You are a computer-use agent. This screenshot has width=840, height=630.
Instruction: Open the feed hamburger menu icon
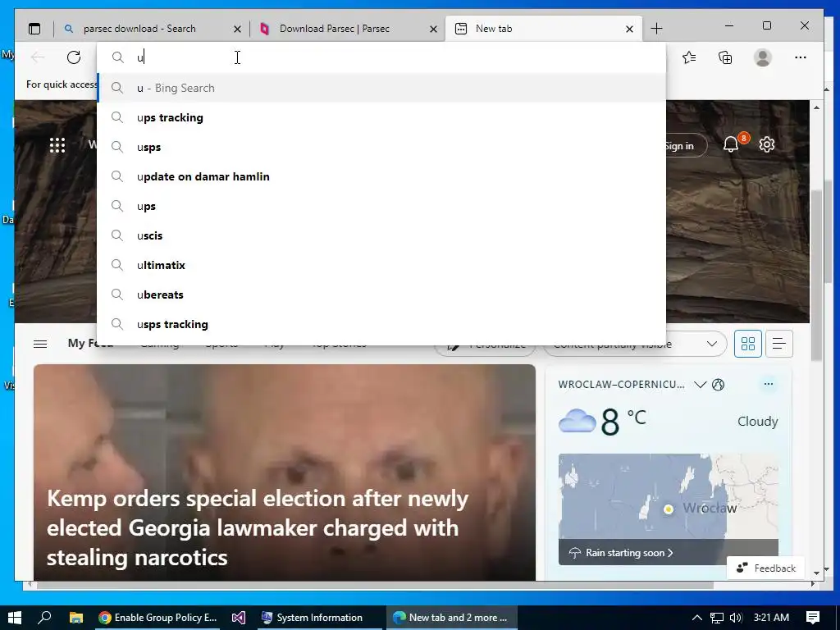pyautogui.click(x=40, y=344)
